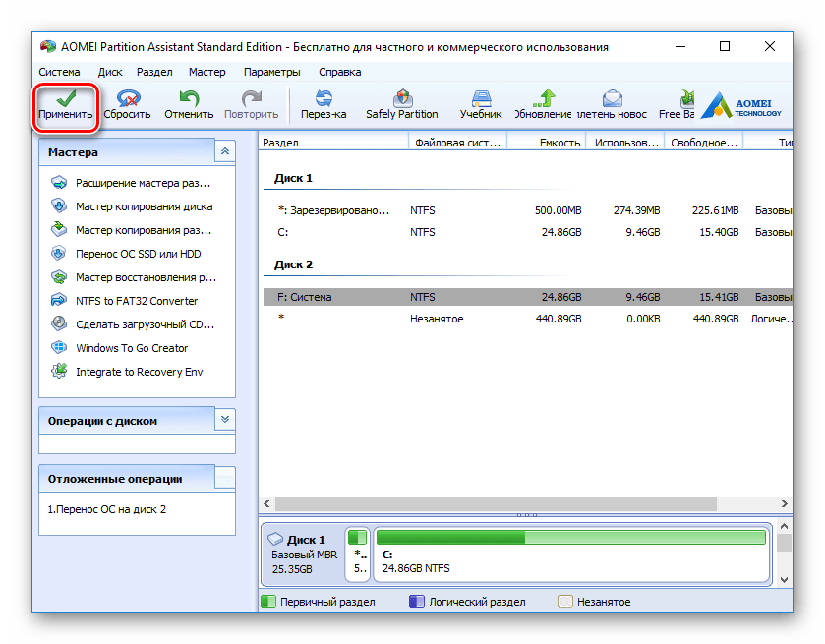825x644 pixels.
Task: Click the Первичный раздел green legend swatch
Action: (268, 602)
